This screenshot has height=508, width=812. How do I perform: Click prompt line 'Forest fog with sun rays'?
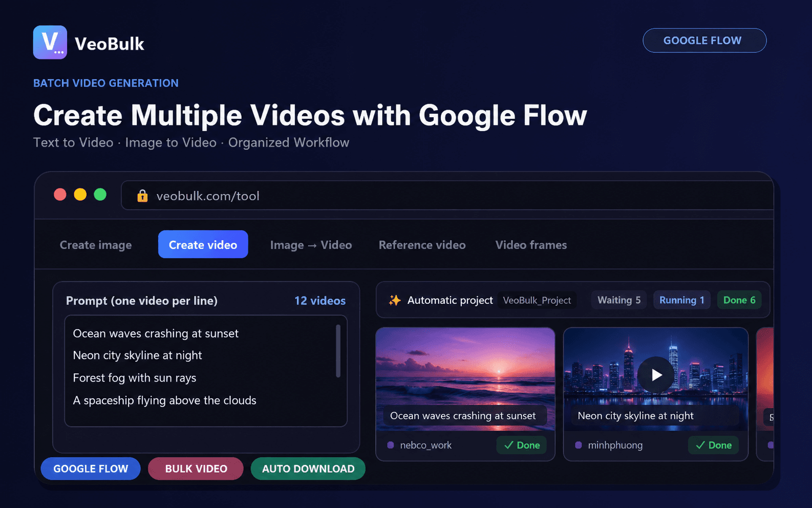tap(135, 378)
